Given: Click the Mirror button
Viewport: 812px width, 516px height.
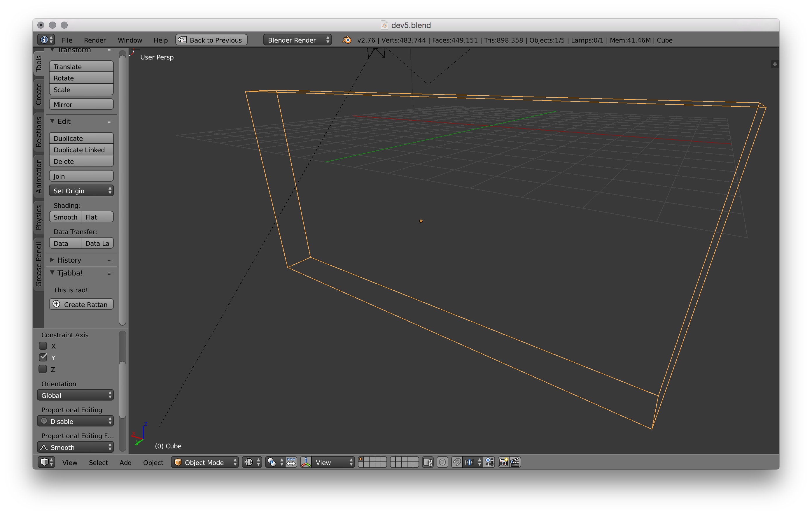Looking at the screenshot, I should 81,104.
